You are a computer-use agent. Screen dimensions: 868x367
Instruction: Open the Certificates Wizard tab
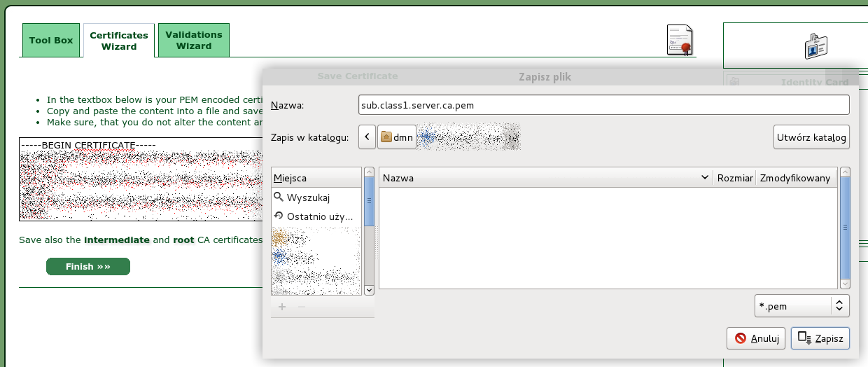[119, 41]
